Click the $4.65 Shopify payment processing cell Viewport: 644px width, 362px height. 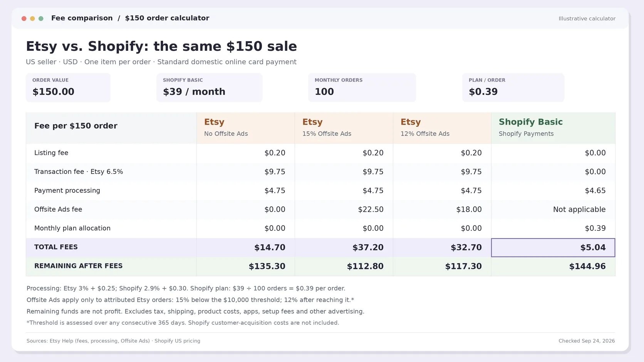pos(553,190)
